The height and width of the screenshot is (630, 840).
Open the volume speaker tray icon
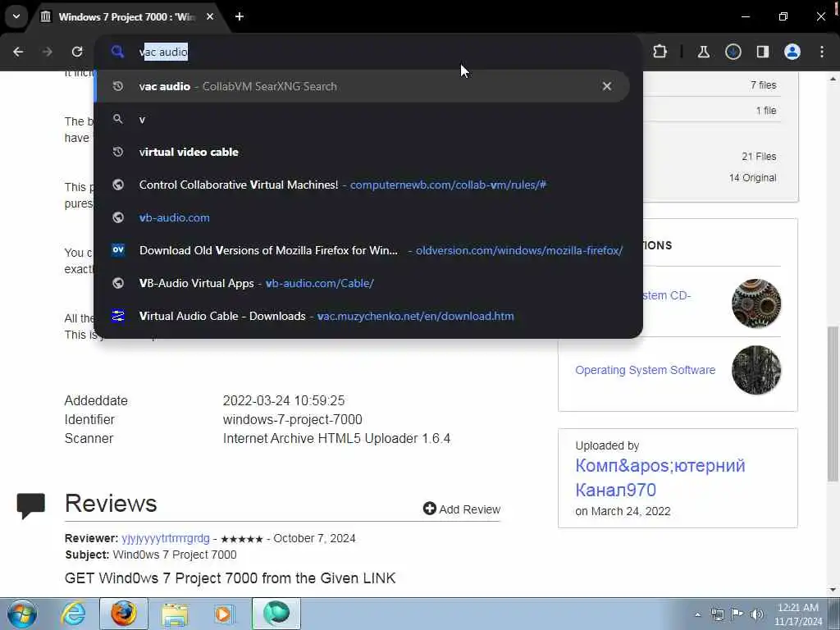(756, 614)
